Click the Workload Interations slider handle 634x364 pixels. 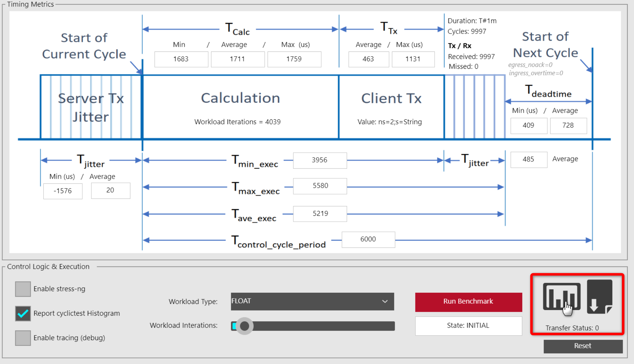244,326
